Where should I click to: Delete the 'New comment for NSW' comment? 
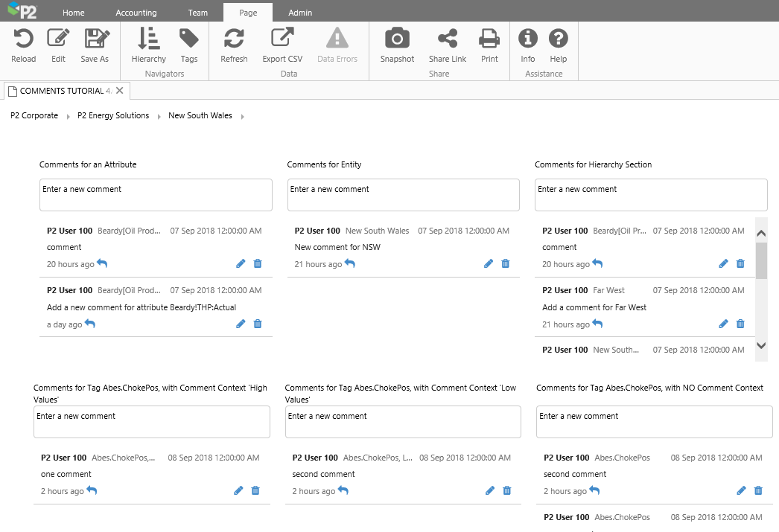pos(506,263)
